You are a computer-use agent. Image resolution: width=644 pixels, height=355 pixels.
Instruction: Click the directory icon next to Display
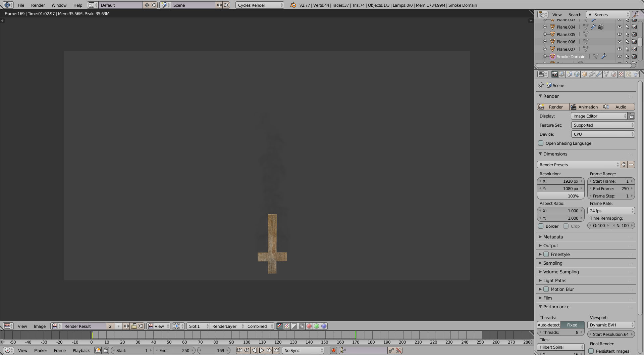tap(631, 116)
